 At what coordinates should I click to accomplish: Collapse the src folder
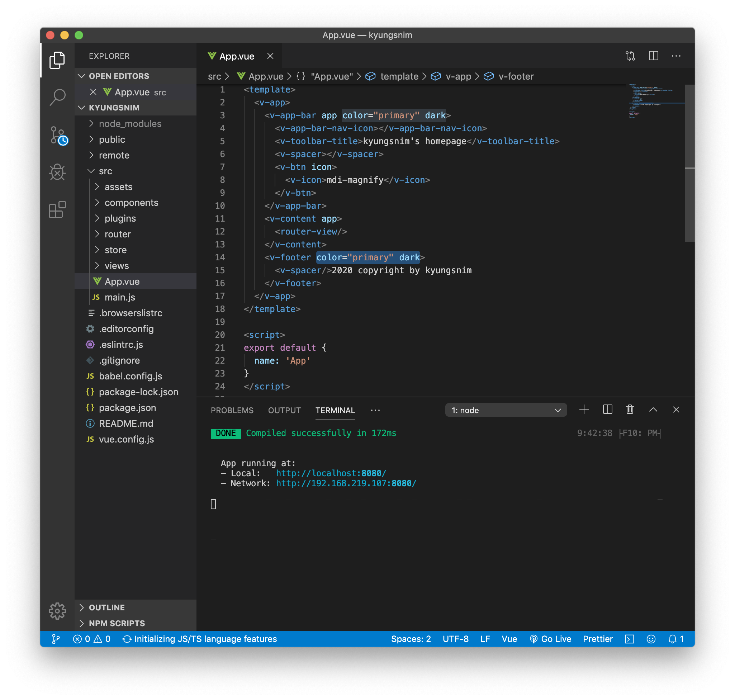pyautogui.click(x=105, y=171)
